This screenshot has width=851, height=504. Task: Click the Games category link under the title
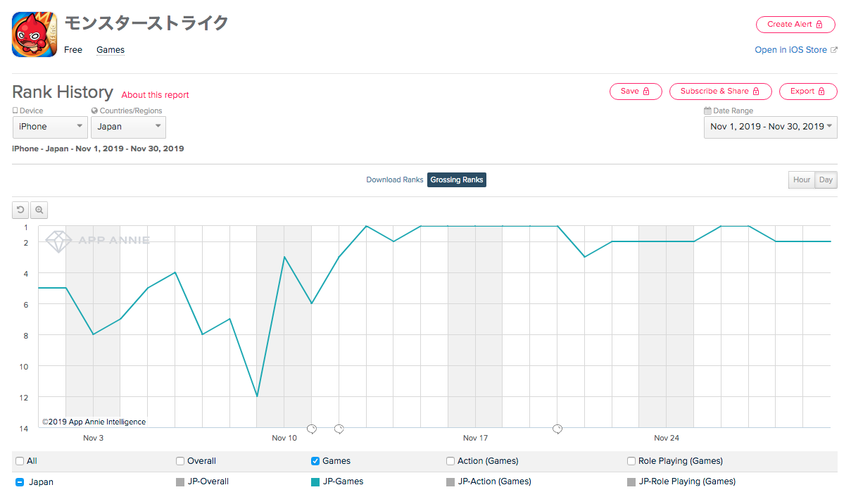pyautogui.click(x=111, y=50)
